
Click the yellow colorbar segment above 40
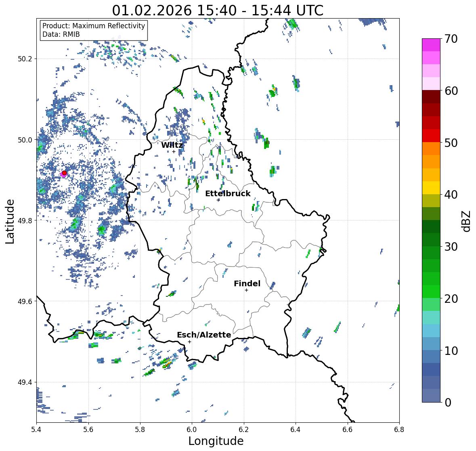pos(431,188)
